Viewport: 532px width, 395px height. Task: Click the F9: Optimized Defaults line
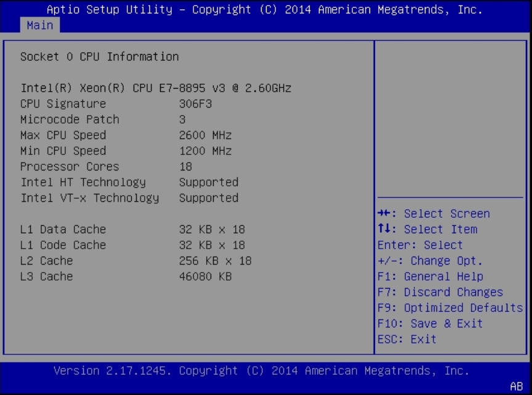click(450, 308)
